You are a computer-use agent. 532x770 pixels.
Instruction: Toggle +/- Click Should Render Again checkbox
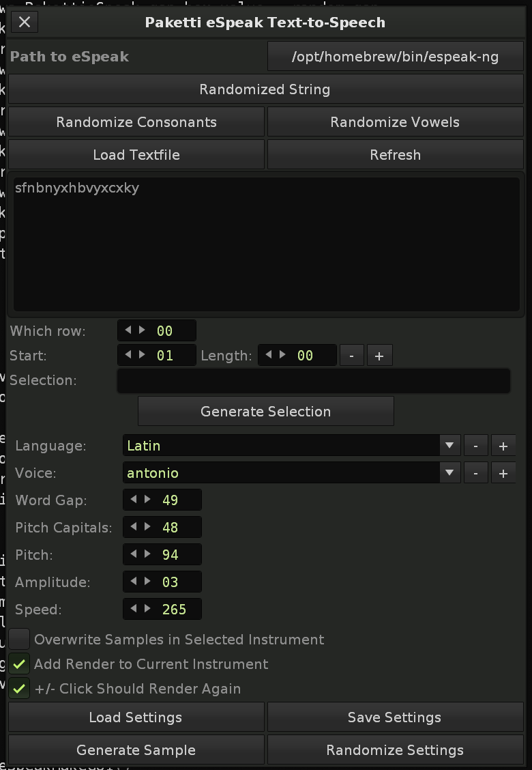click(19, 689)
